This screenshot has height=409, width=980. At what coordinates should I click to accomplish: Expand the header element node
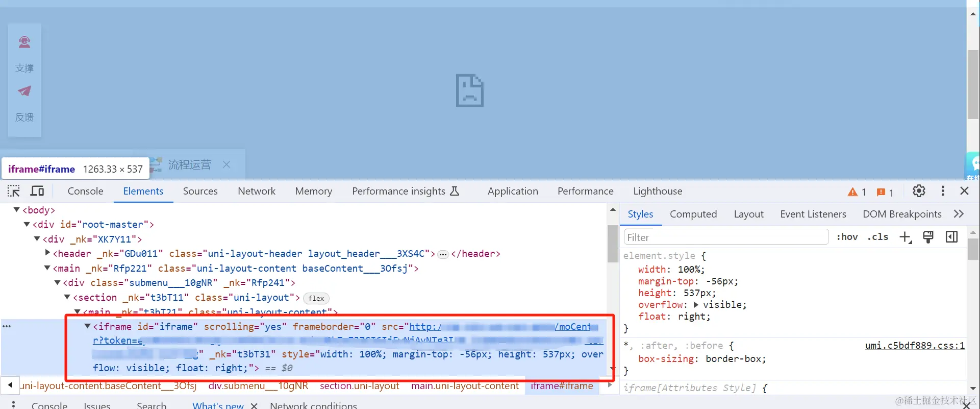coord(47,253)
